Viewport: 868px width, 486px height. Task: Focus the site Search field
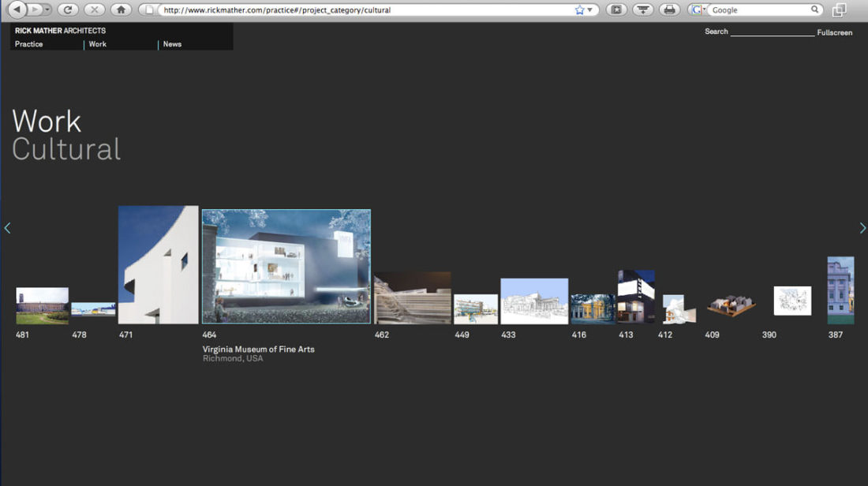pyautogui.click(x=773, y=32)
